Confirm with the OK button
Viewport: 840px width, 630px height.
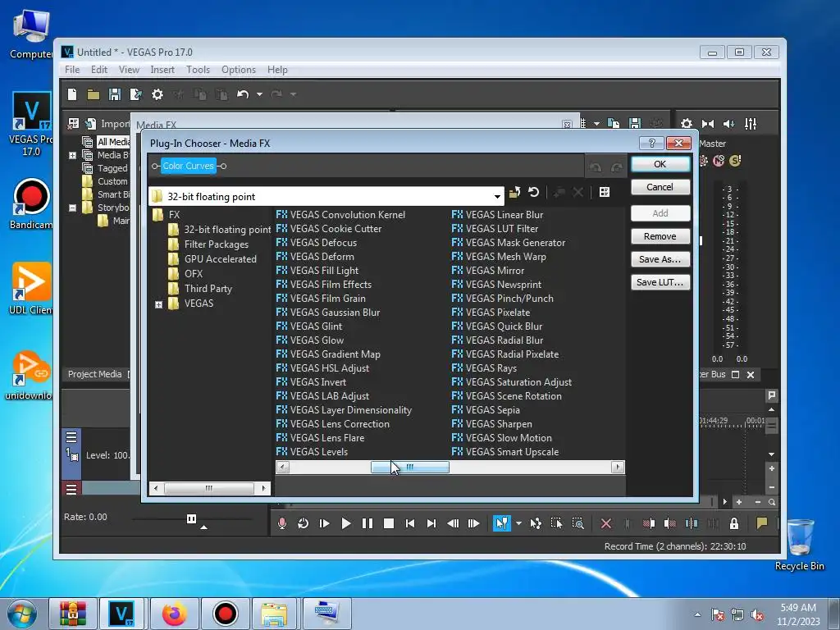point(660,164)
